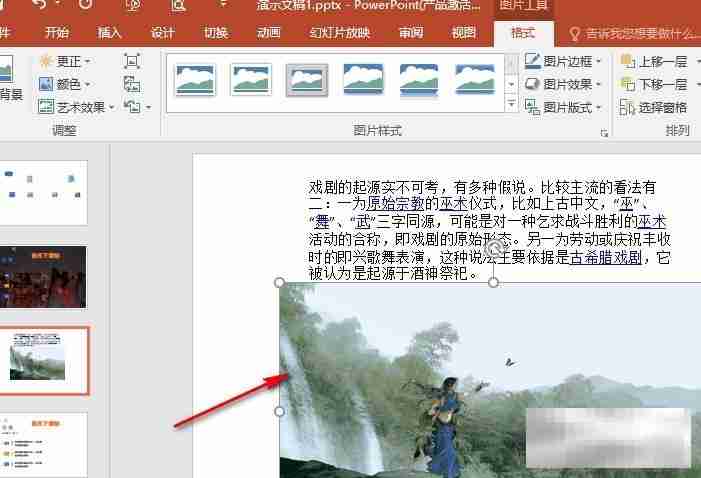This screenshot has width=701, height=478.
Task: Click the Undo icon in the title bar
Action: tap(40, 4)
